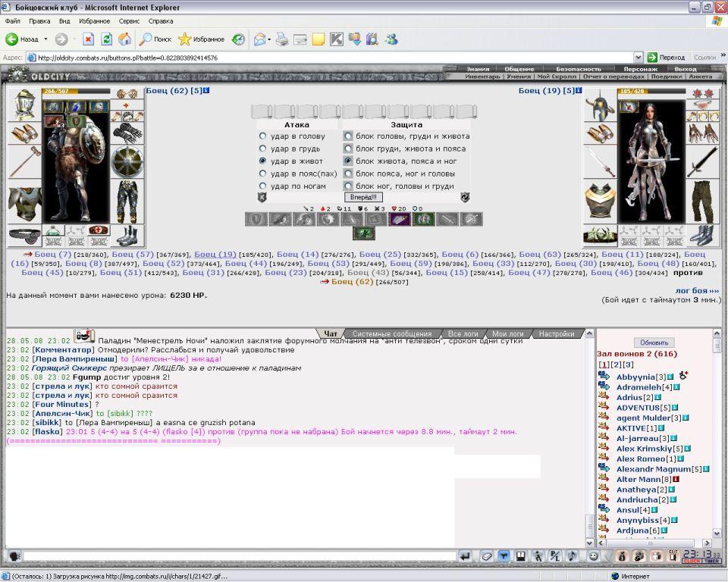Image resolution: width=728 pixels, height=582 pixels.
Task: Open the лог боя link
Action: pos(697,290)
